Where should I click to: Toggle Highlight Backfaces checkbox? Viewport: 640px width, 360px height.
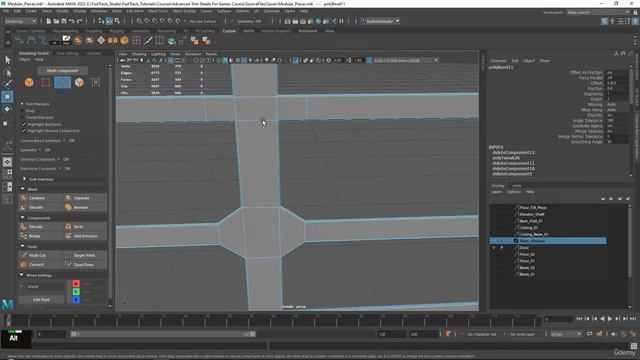[x=23, y=124]
